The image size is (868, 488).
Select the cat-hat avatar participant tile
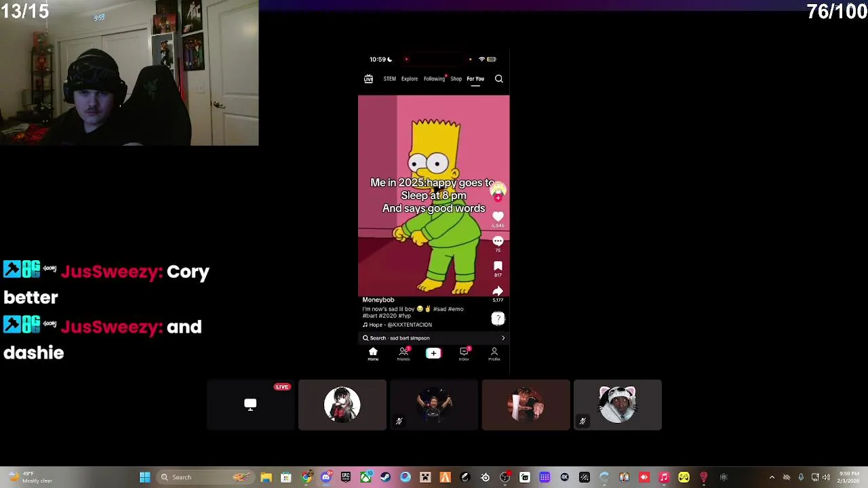tap(617, 405)
